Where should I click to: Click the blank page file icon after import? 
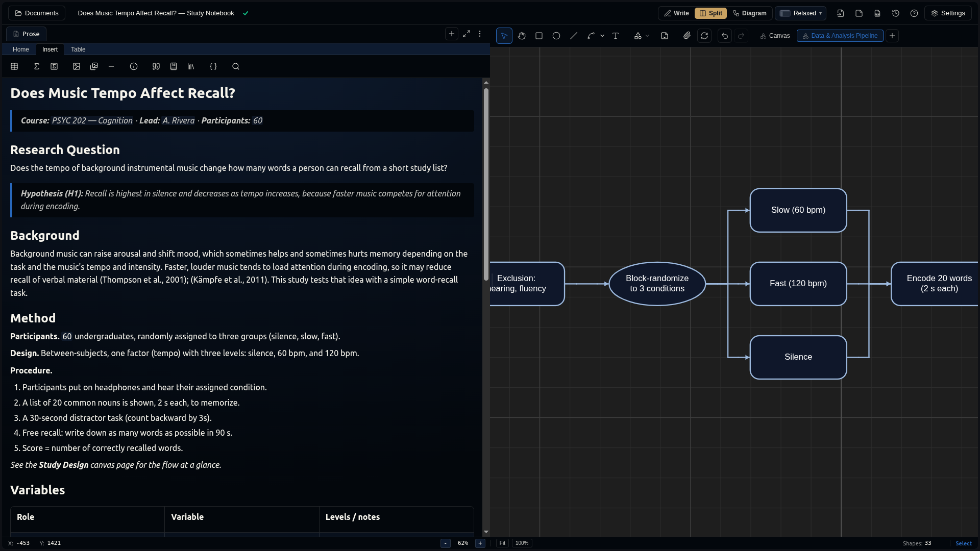(859, 13)
